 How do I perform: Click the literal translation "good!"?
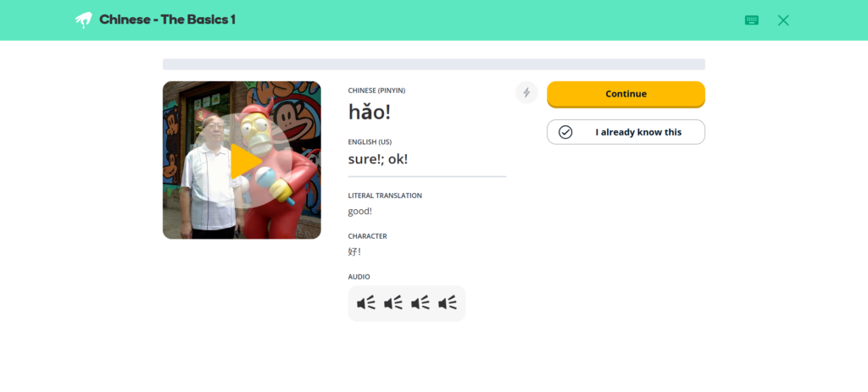pyautogui.click(x=359, y=211)
